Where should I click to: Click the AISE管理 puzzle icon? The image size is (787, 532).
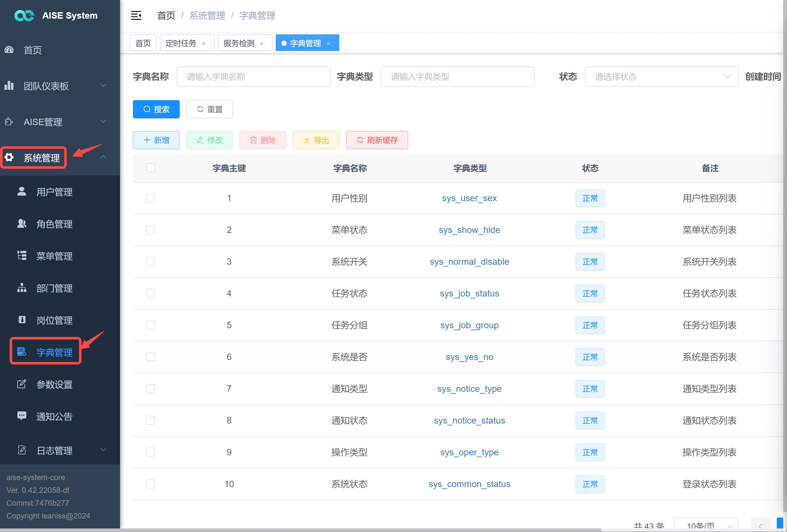click(9, 122)
